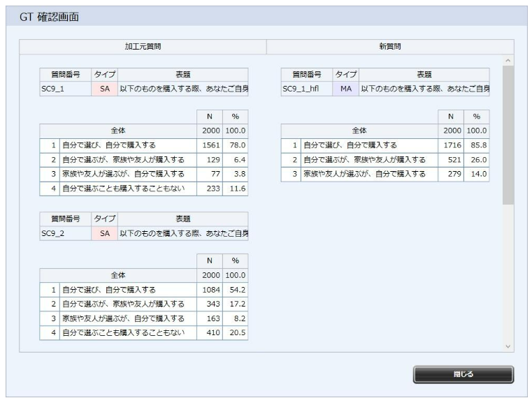The height and width of the screenshot is (405, 532).
Task: Click the SA type cell for SC9_2
Action: tap(104, 233)
